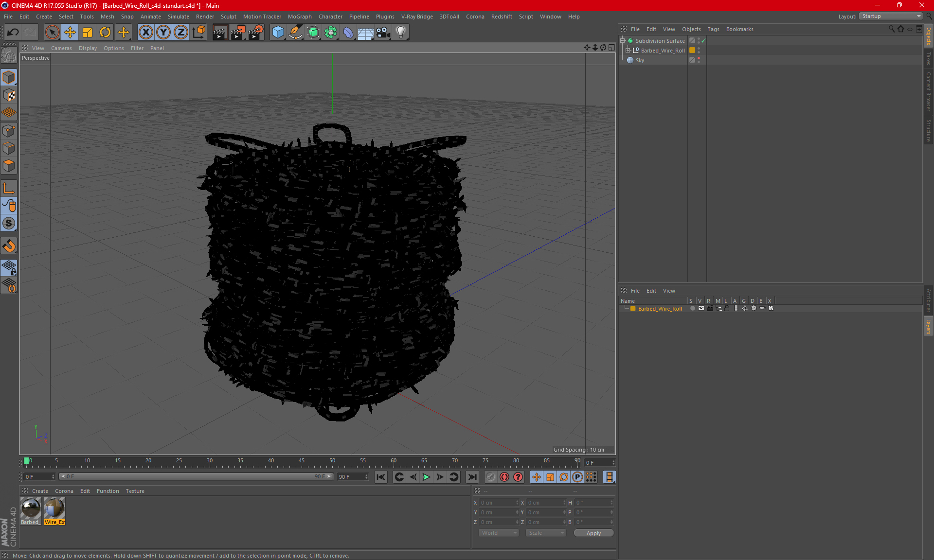Image resolution: width=934 pixels, height=560 pixels.
Task: Toggle X axis lock
Action: 145,33
